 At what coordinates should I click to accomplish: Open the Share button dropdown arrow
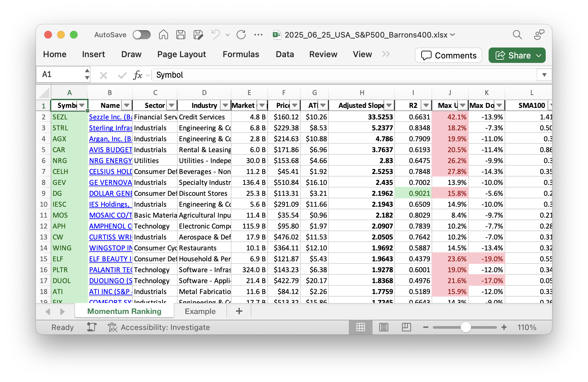[x=539, y=56]
